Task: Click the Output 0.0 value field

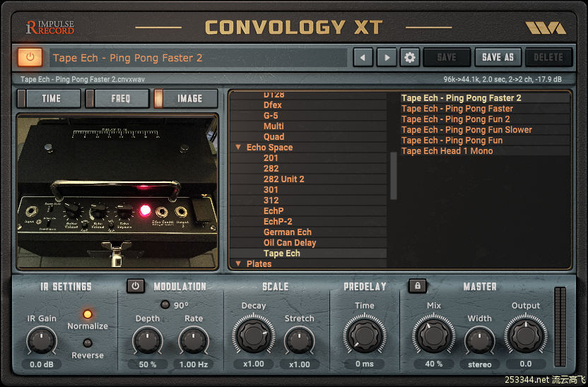Action: coord(526,364)
